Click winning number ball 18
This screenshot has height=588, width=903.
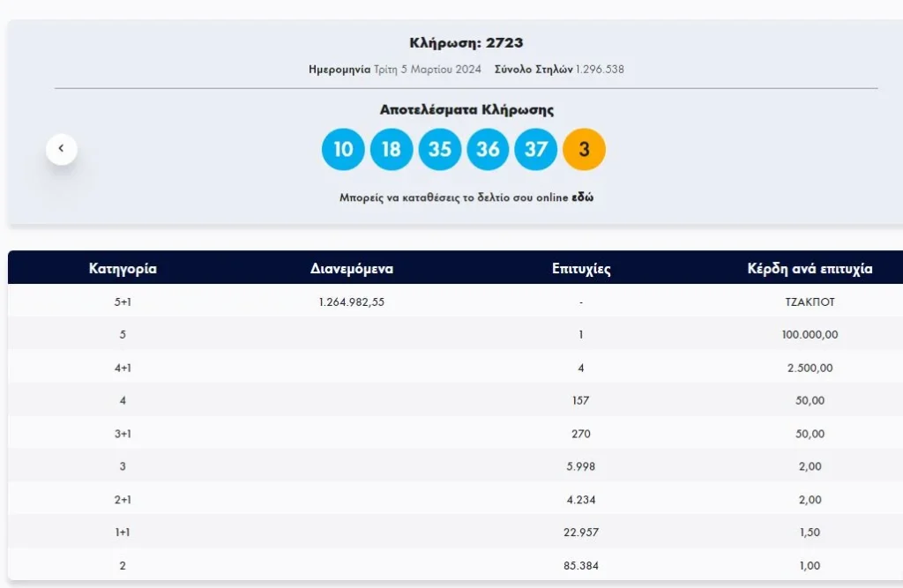click(392, 149)
